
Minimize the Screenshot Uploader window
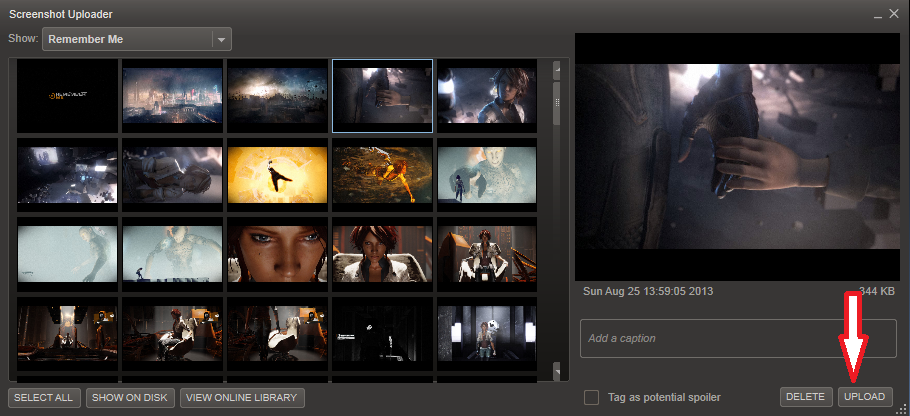coord(878,15)
